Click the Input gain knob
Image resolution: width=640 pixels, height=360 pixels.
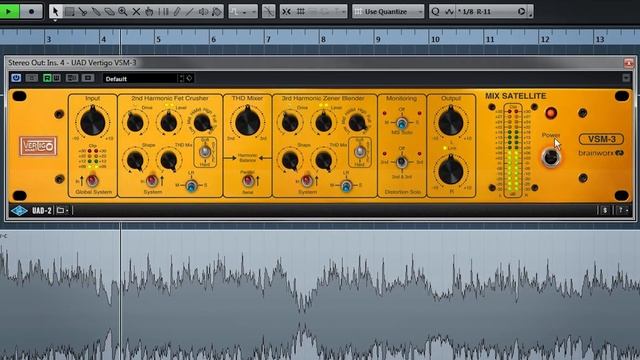point(93,122)
